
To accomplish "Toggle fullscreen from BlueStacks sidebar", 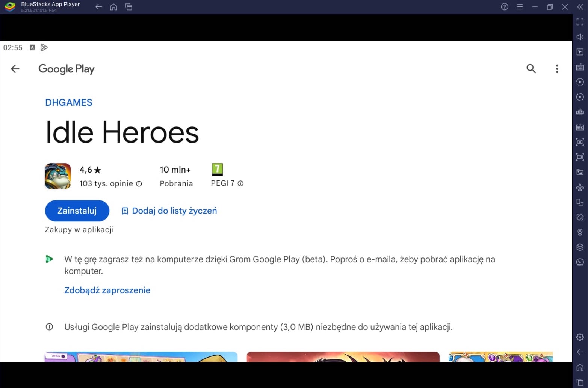I will (x=580, y=22).
